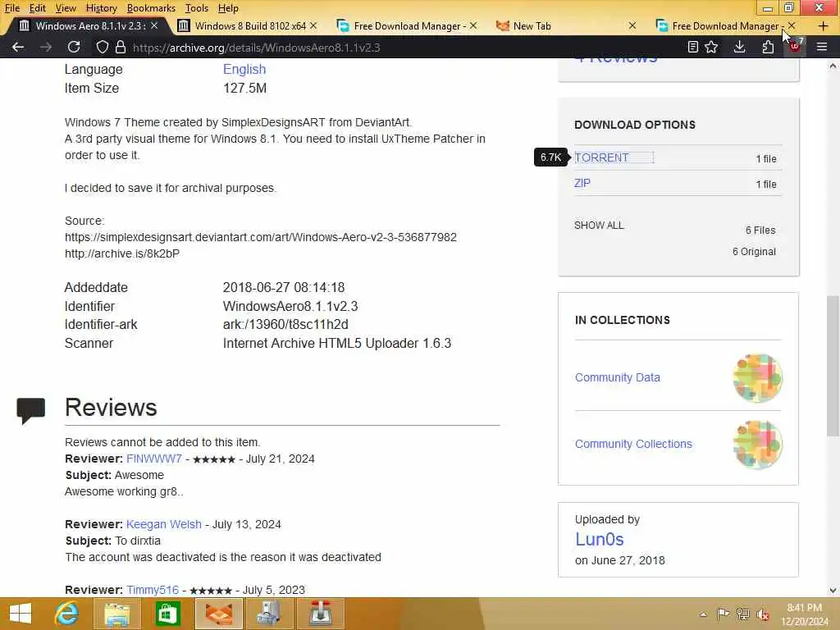Open the History menu
The height and width of the screenshot is (630, 840).
[101, 8]
